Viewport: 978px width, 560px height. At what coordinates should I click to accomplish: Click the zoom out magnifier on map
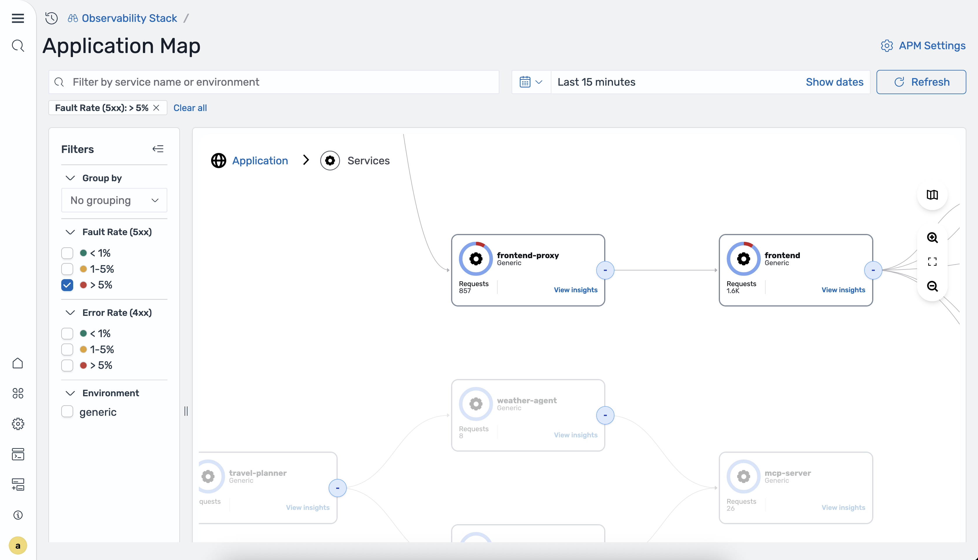(x=932, y=286)
